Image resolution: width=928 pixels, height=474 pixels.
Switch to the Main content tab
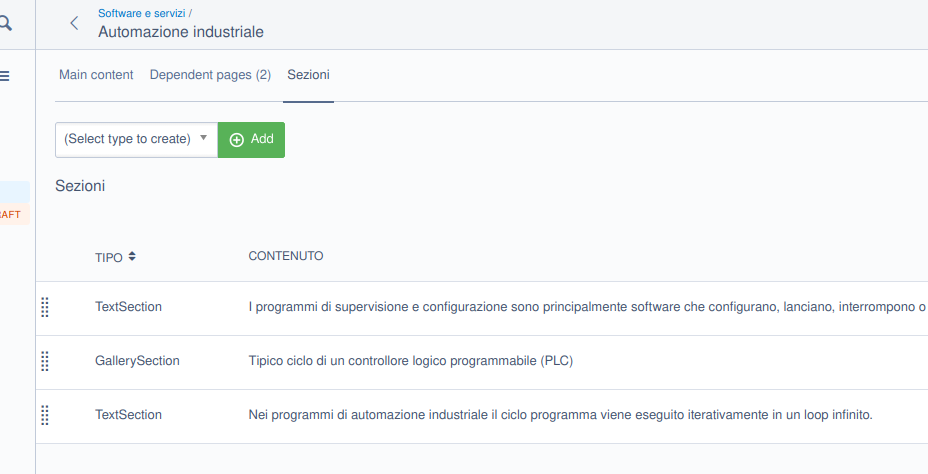pos(96,75)
